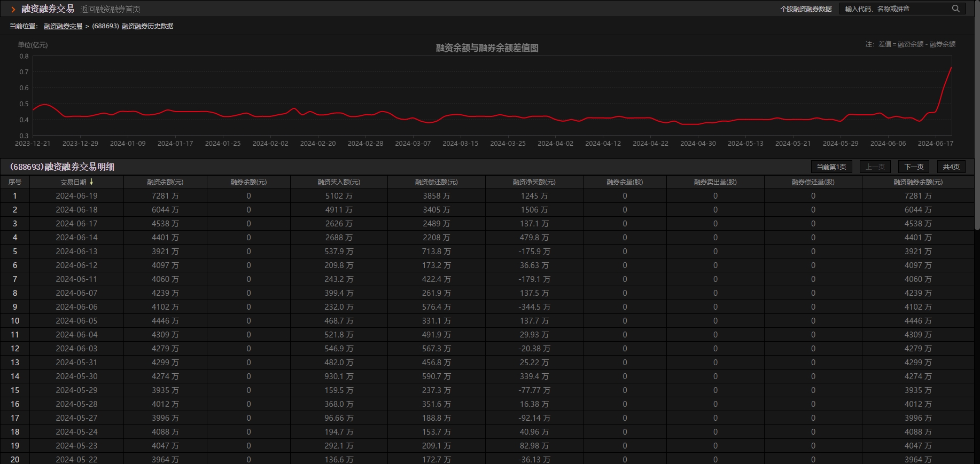The width and height of the screenshot is (980, 464).
Task: Click the 融资融券交易 breadcrumb link
Action: pyautogui.click(x=63, y=26)
